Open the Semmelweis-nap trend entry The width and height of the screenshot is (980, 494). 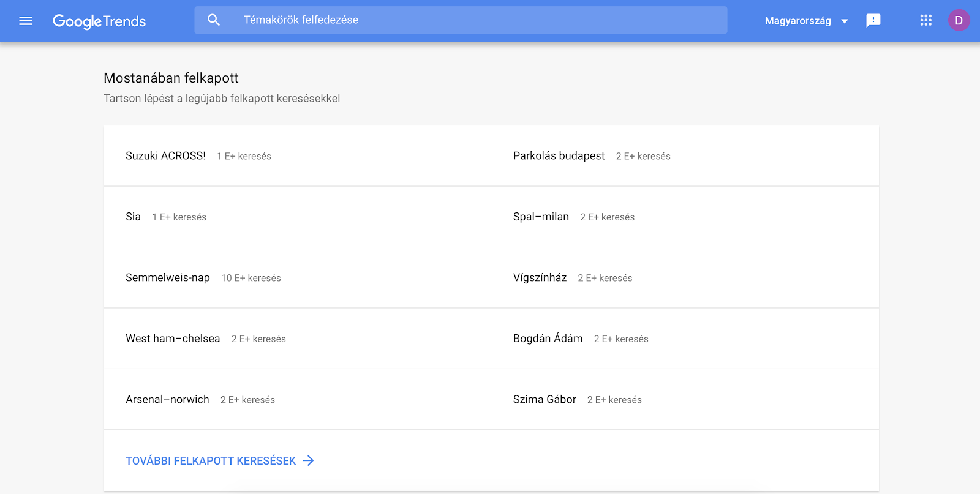(168, 278)
